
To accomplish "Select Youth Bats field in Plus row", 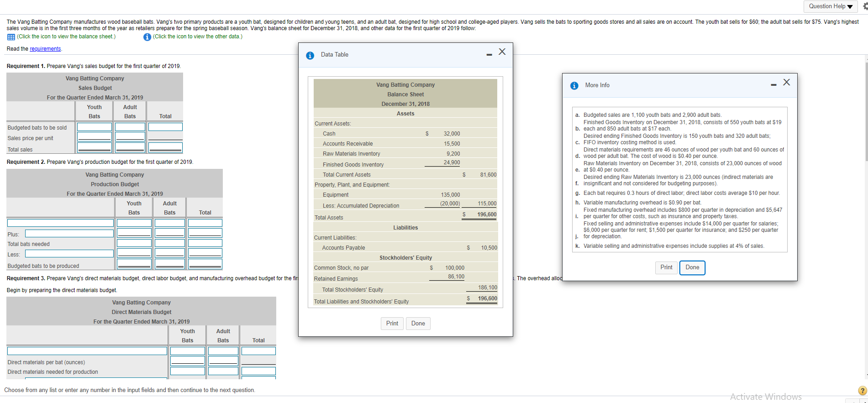I will click(x=134, y=233).
